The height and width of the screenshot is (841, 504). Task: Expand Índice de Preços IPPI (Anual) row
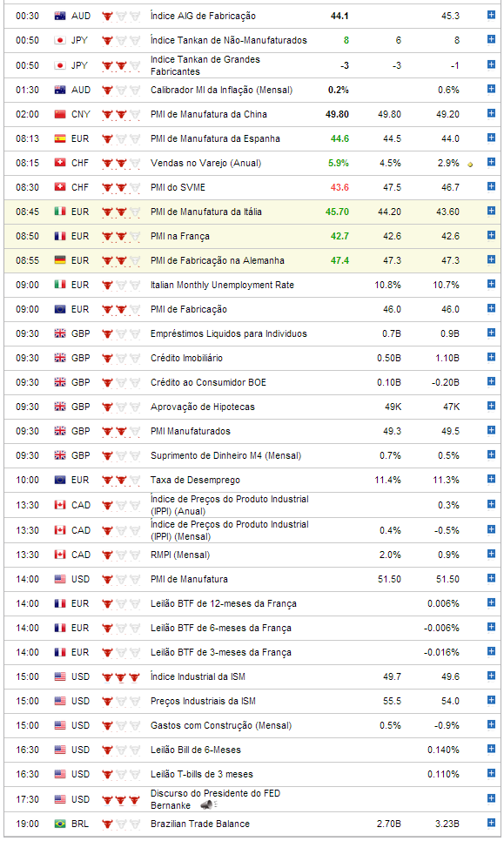click(491, 504)
